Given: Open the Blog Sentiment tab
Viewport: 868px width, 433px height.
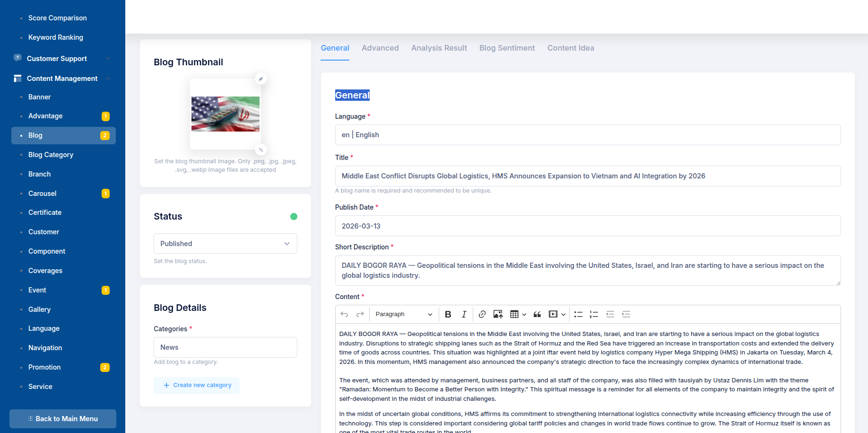Looking at the screenshot, I should (507, 48).
